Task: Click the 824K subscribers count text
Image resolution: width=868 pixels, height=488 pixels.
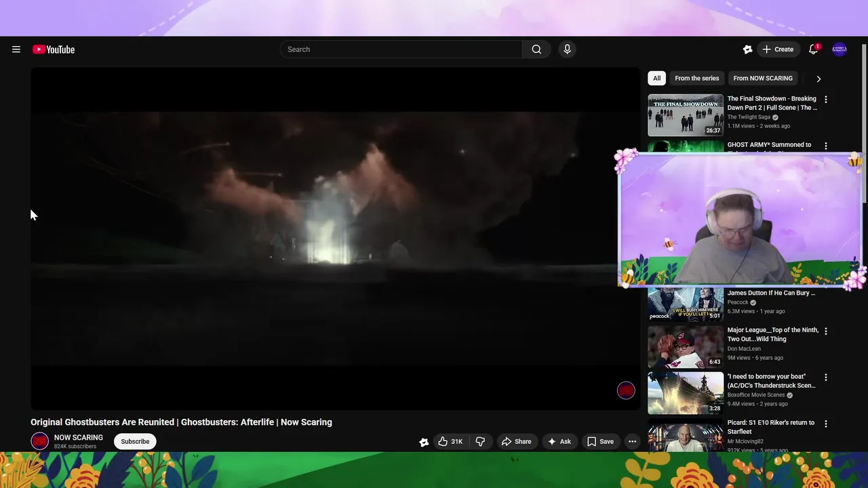Action: click(x=75, y=447)
